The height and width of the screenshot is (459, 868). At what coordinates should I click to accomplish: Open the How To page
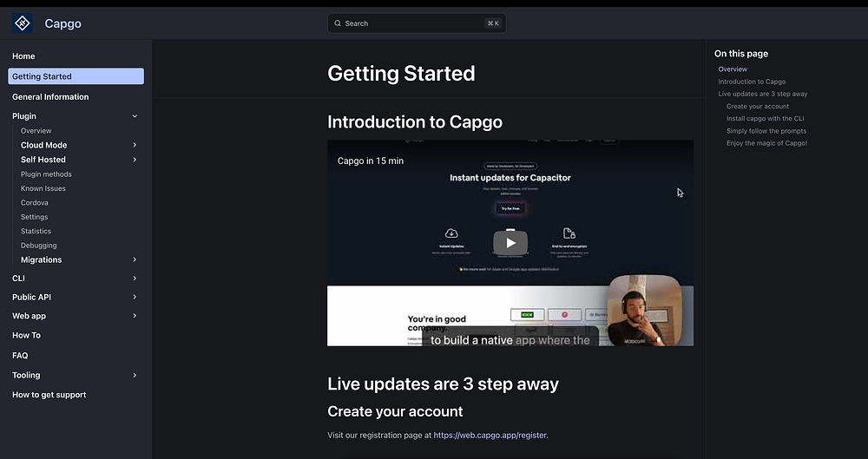26,336
